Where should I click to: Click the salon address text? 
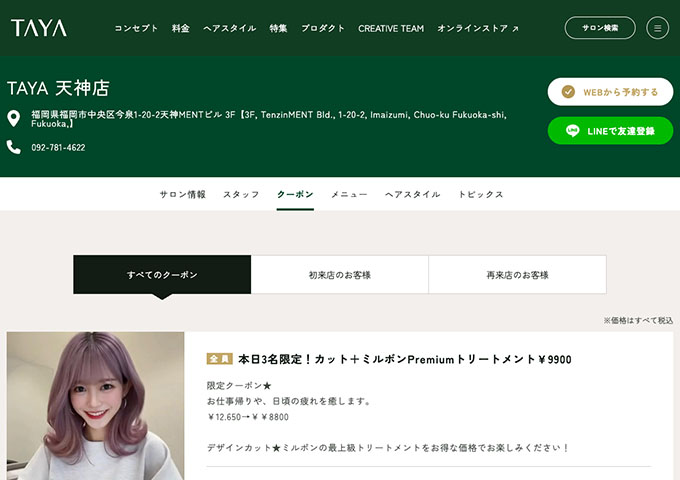pos(269,119)
